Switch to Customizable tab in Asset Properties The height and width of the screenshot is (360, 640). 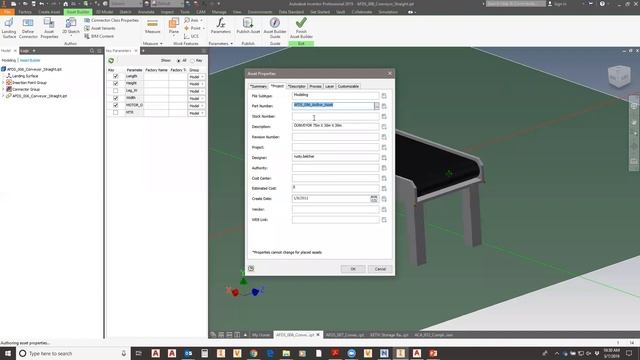[x=348, y=86]
